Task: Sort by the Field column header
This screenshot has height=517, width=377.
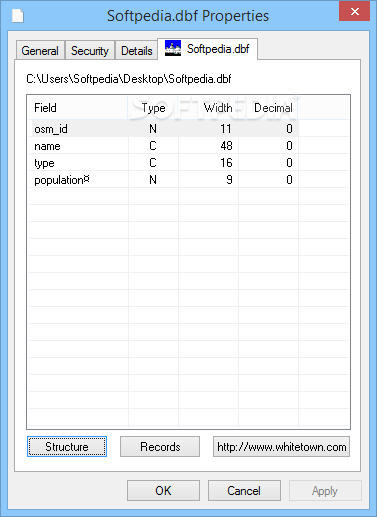Action: 78,108
